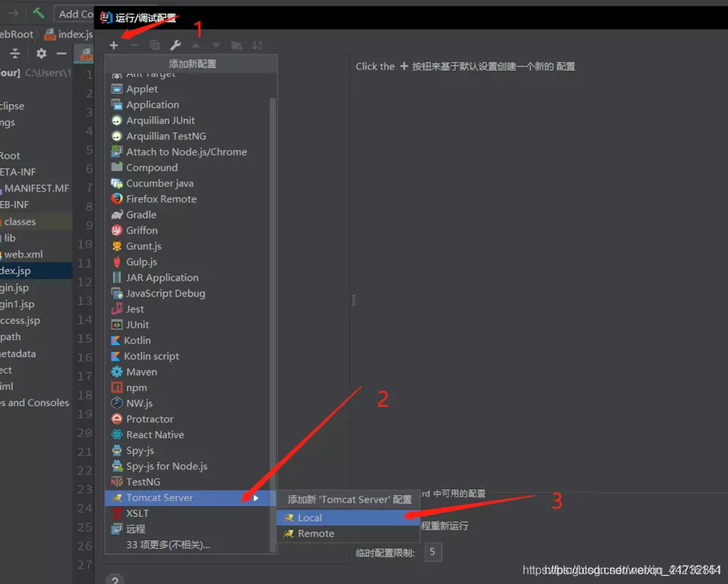Select Kotlin script configuration

(x=187, y=357)
